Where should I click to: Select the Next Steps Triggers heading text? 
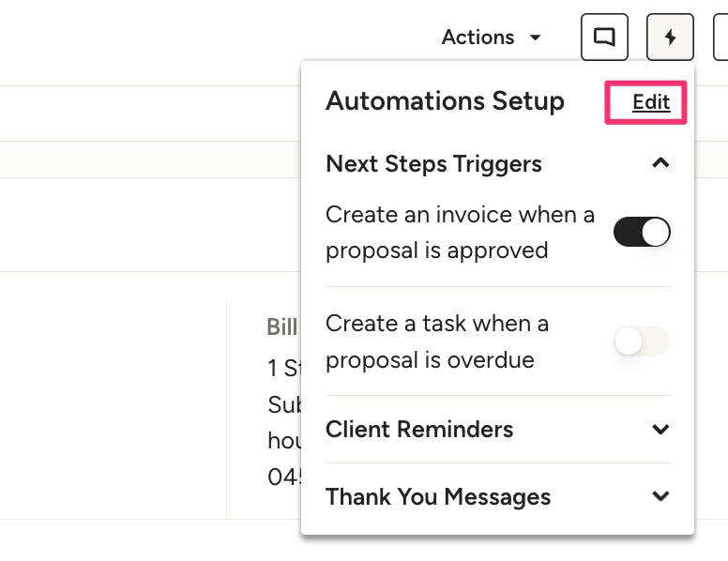click(x=433, y=164)
